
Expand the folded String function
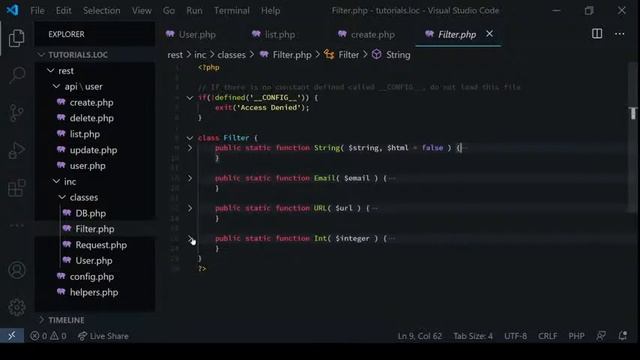pyautogui.click(x=190, y=148)
